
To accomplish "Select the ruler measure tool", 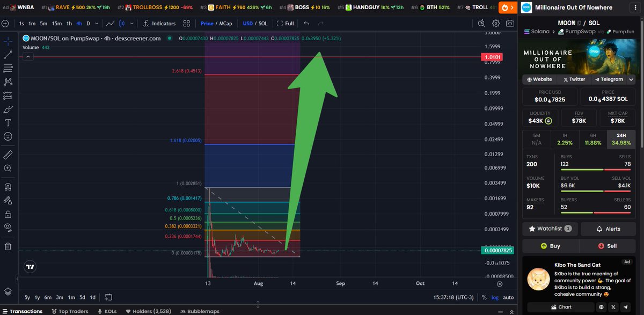I will (x=8, y=155).
